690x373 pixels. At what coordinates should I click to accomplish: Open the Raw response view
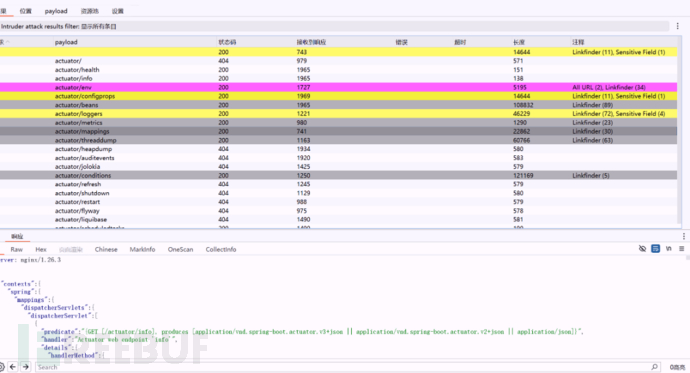[17, 249]
